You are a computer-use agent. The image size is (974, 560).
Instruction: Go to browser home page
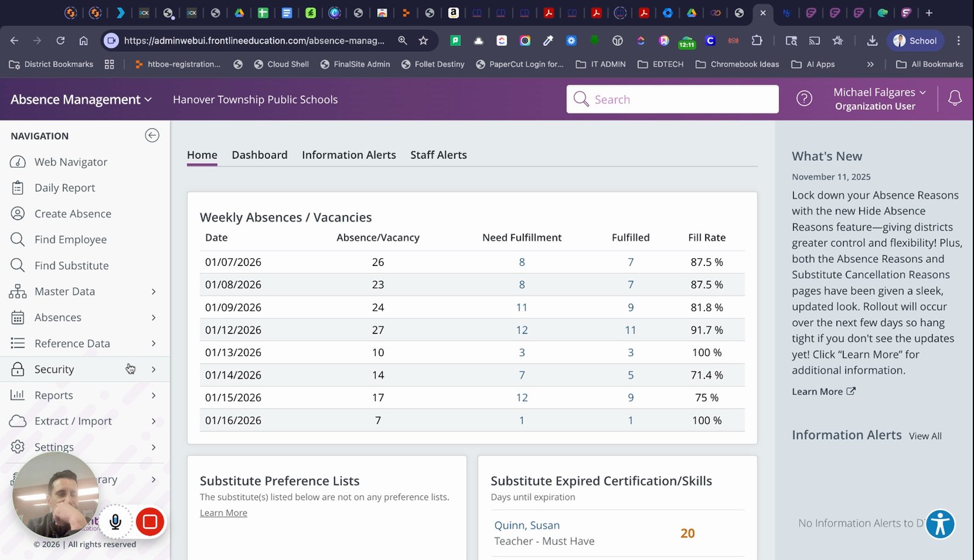point(83,41)
